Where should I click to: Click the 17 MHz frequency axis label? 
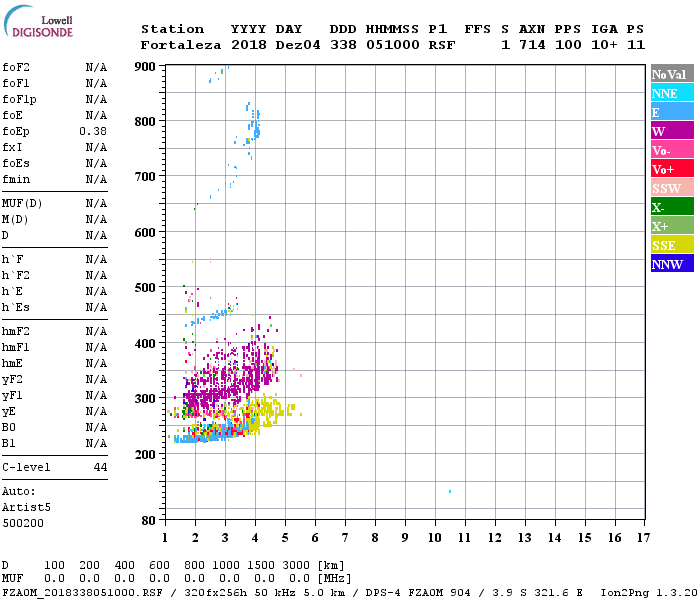click(x=643, y=538)
